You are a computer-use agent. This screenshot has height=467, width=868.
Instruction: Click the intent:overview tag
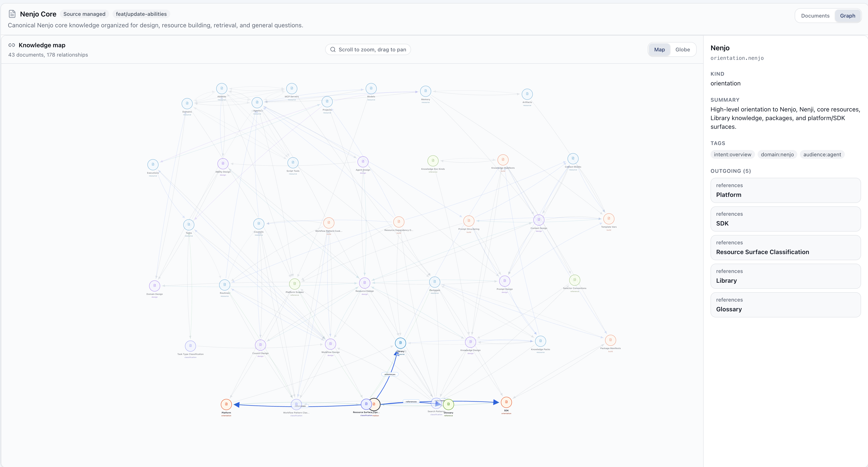click(732, 155)
